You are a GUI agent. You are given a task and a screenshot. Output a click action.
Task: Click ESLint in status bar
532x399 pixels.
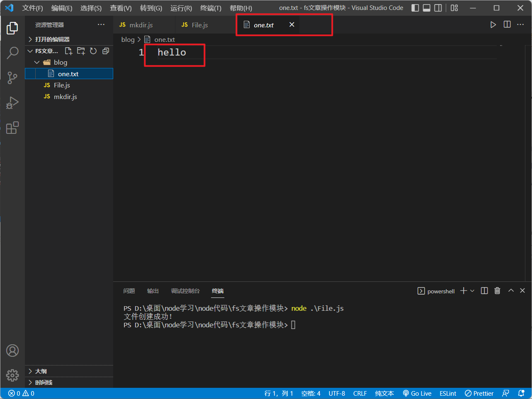pos(448,394)
